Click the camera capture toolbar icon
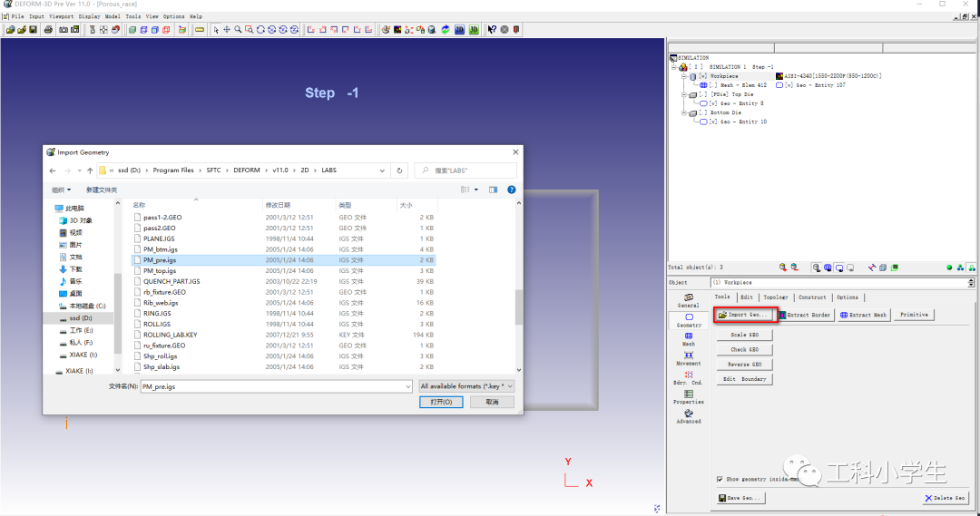The image size is (980, 516). coord(64,29)
